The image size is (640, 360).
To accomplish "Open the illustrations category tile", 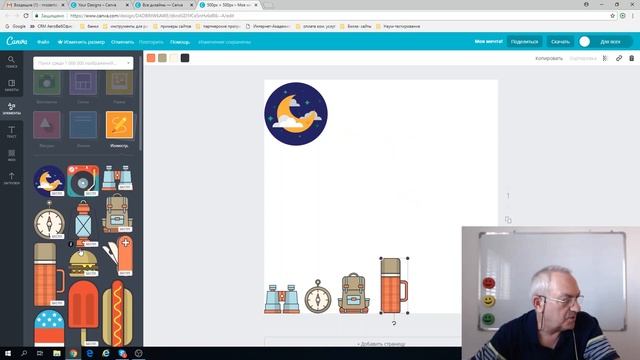I will 119,125.
